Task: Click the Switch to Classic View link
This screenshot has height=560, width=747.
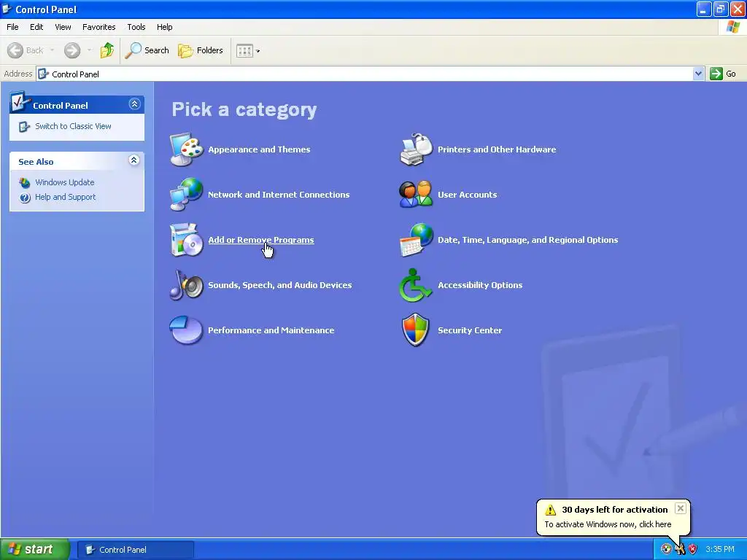Action: [x=74, y=126]
